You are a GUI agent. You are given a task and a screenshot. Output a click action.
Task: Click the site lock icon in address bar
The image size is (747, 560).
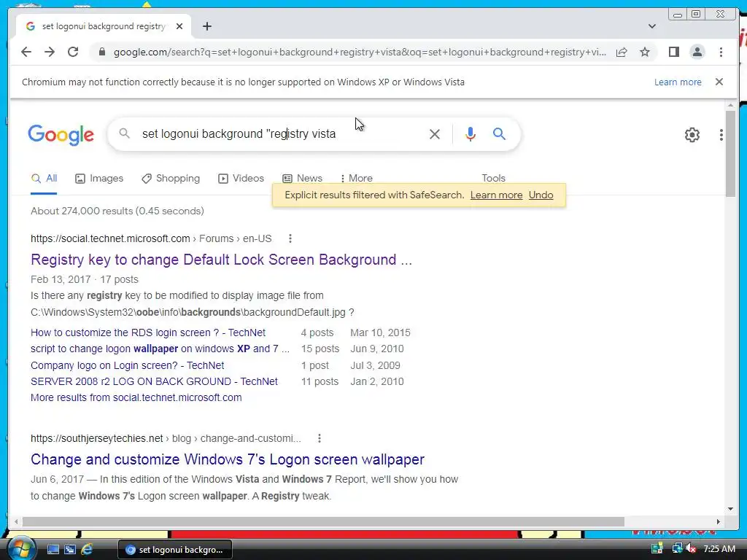(x=101, y=52)
